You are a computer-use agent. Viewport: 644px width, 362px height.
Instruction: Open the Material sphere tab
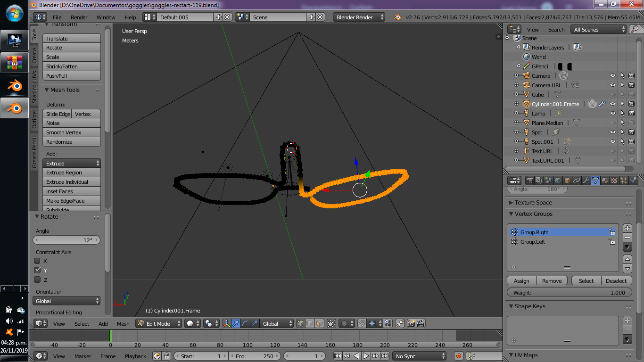point(605,181)
